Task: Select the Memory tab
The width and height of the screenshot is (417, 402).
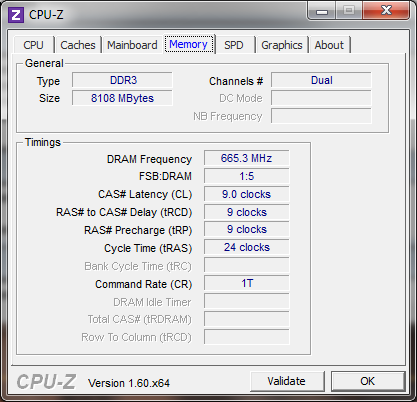Action: 188,44
